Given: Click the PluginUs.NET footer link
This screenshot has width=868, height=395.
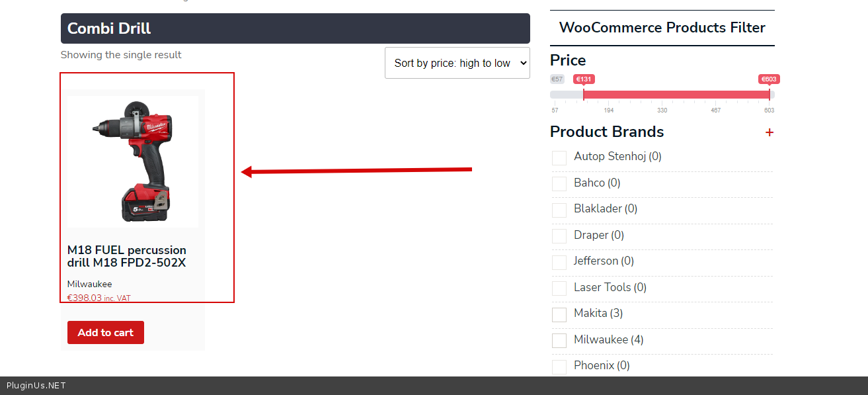Looking at the screenshot, I should [36, 386].
